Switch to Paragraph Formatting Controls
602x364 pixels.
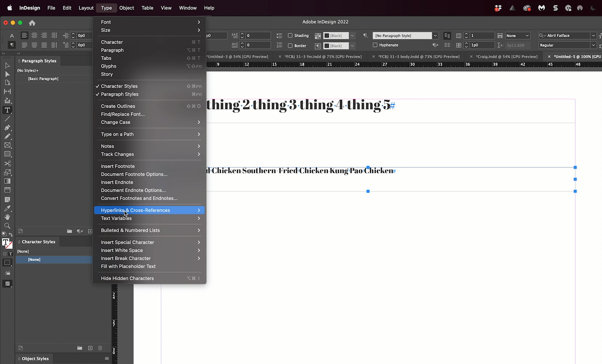pos(12,45)
